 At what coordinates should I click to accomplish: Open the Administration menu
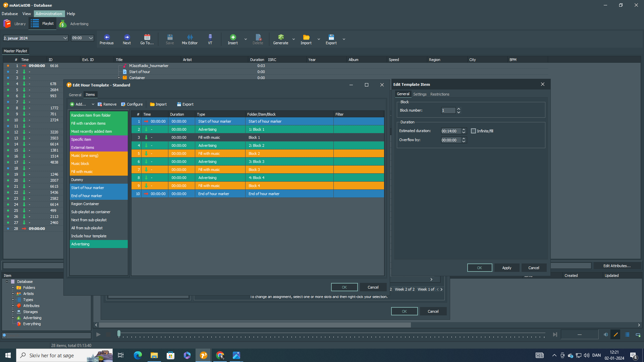point(49,14)
